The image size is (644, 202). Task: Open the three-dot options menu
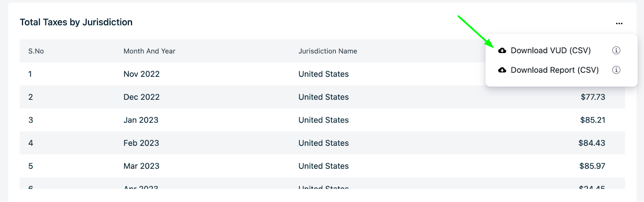tap(619, 23)
